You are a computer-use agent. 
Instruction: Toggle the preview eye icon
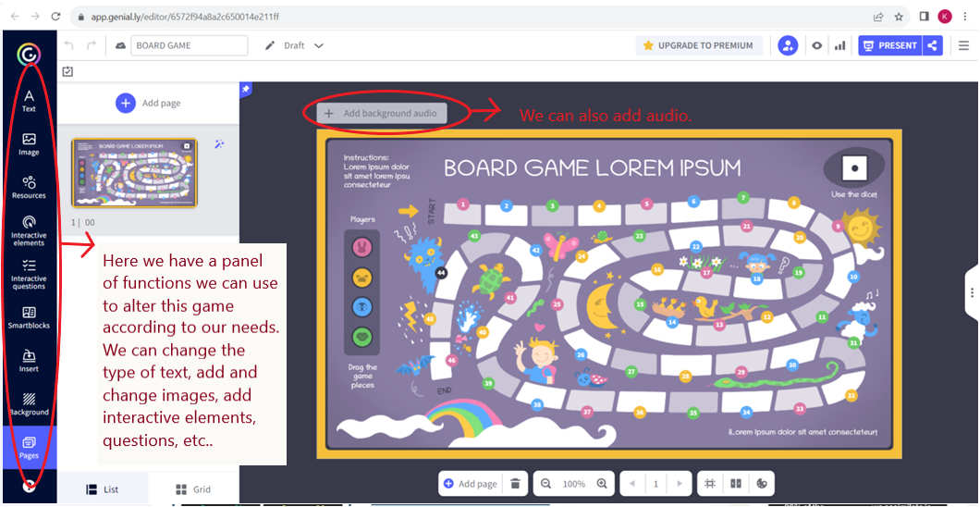tap(816, 45)
